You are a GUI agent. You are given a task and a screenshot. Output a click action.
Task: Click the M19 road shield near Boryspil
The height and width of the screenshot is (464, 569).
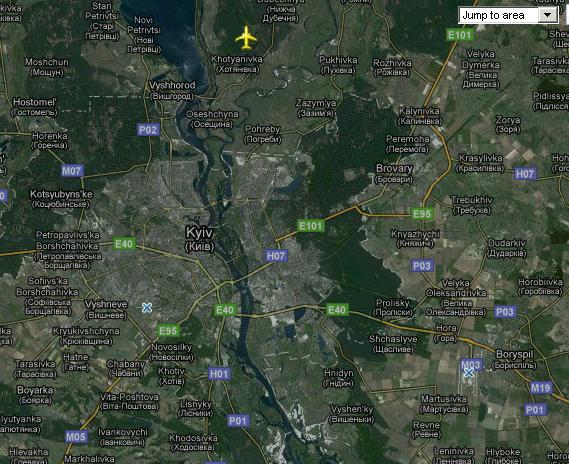point(541,388)
